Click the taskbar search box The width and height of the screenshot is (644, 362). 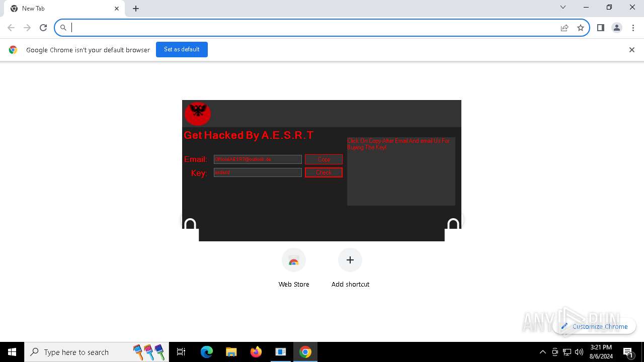[97, 352]
